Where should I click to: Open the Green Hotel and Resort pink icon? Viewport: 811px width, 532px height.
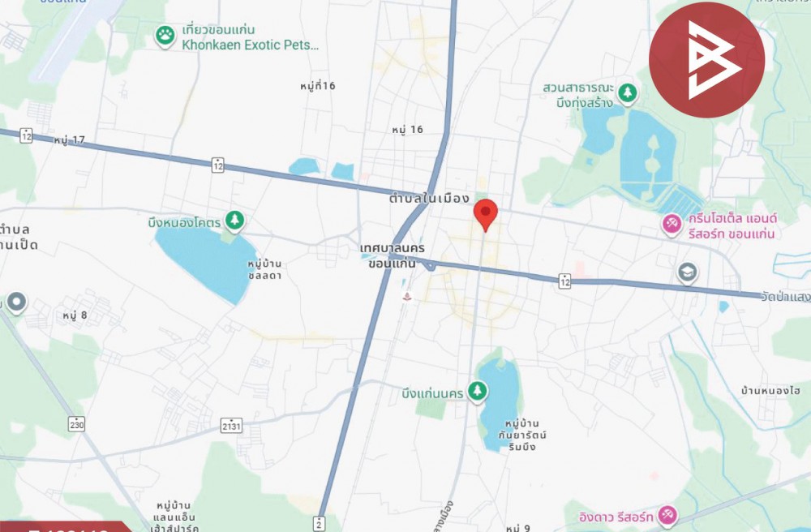(672, 225)
